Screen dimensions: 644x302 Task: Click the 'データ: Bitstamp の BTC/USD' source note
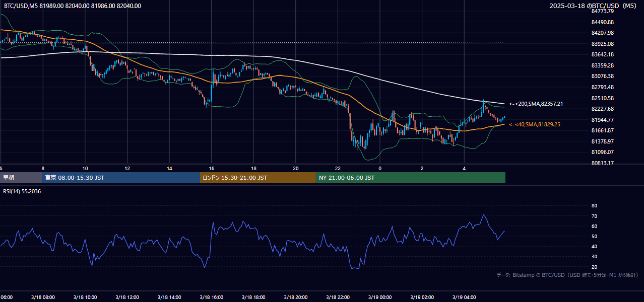point(567,275)
